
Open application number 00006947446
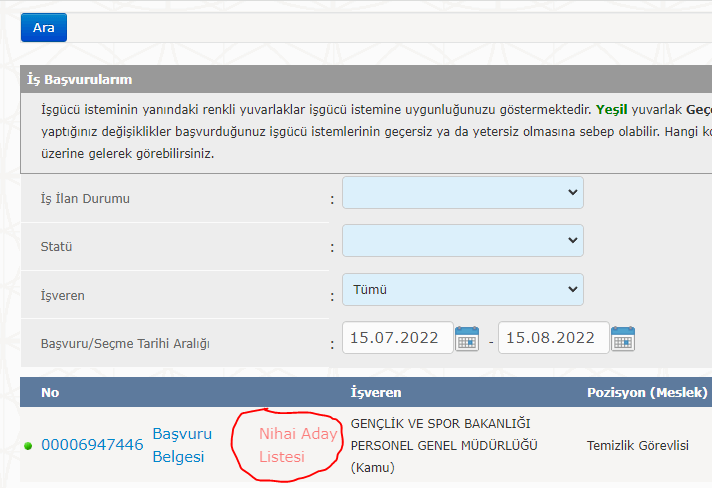point(92,445)
